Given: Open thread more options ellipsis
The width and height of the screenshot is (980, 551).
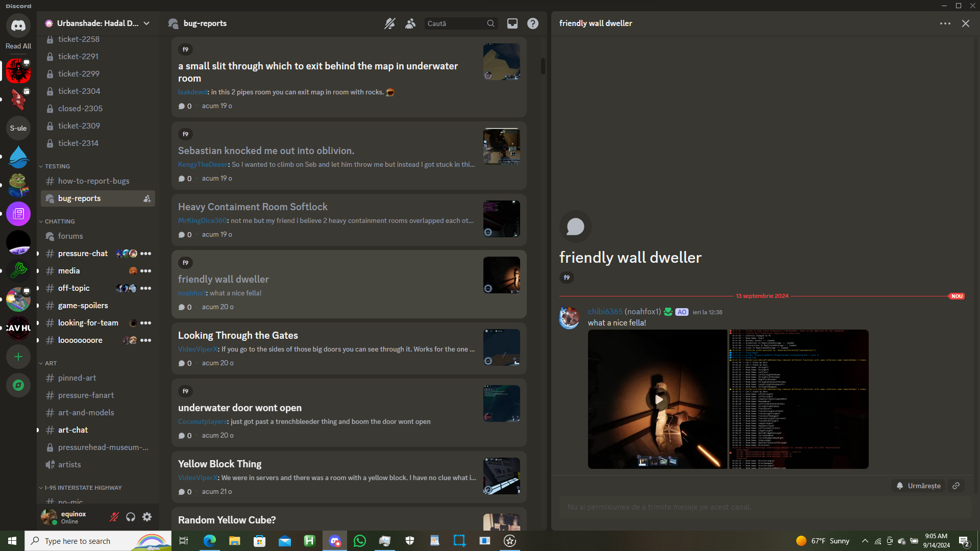Looking at the screenshot, I should (945, 23).
